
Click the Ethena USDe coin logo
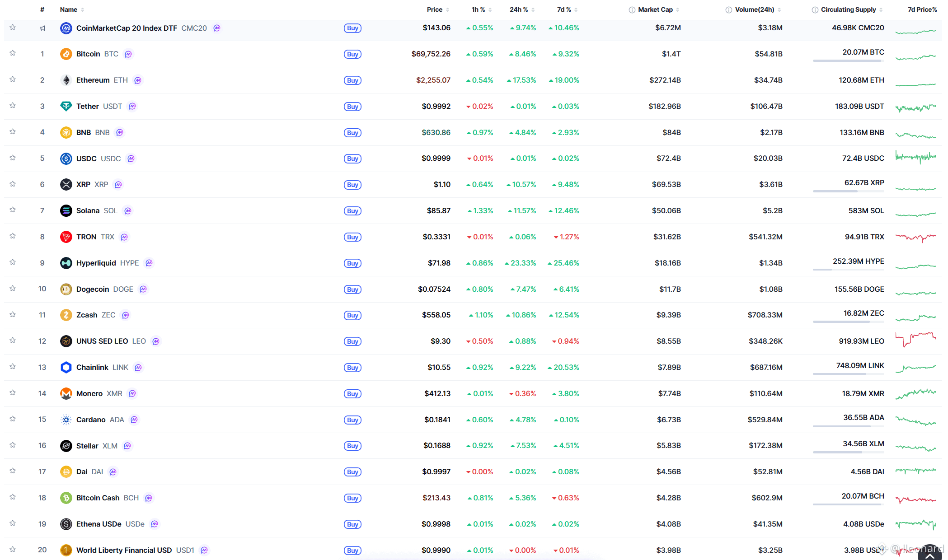[66, 524]
